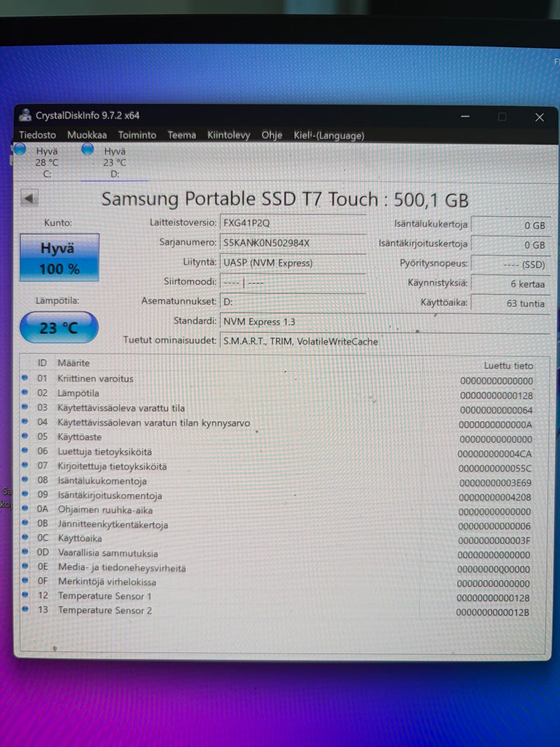The image size is (560, 747).
Task: Click the Käyttöaika value 63 tuntia
Action: tap(510, 303)
